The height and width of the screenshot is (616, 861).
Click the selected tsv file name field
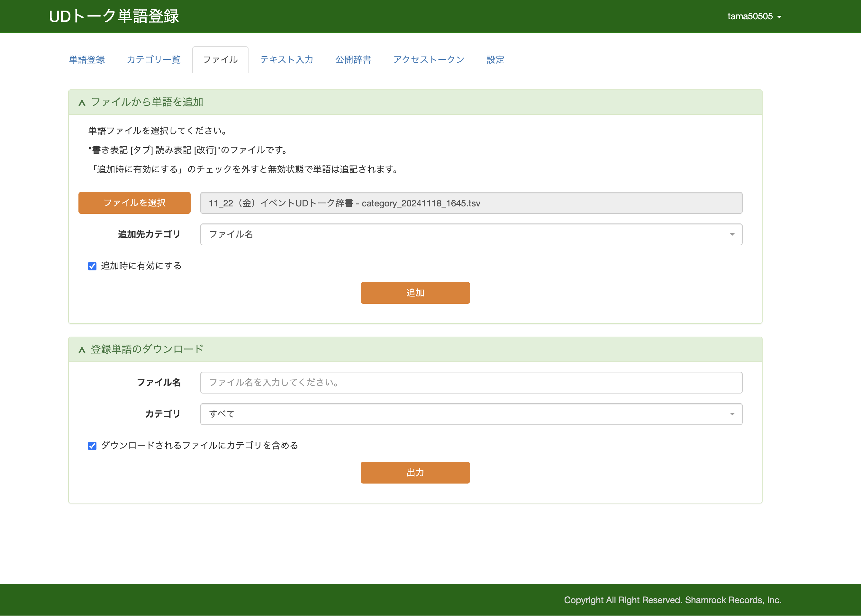(470, 203)
